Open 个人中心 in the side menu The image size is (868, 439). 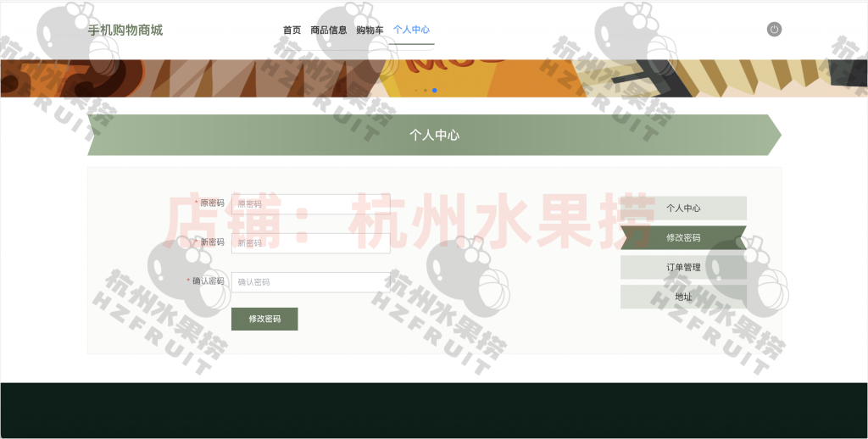(683, 208)
